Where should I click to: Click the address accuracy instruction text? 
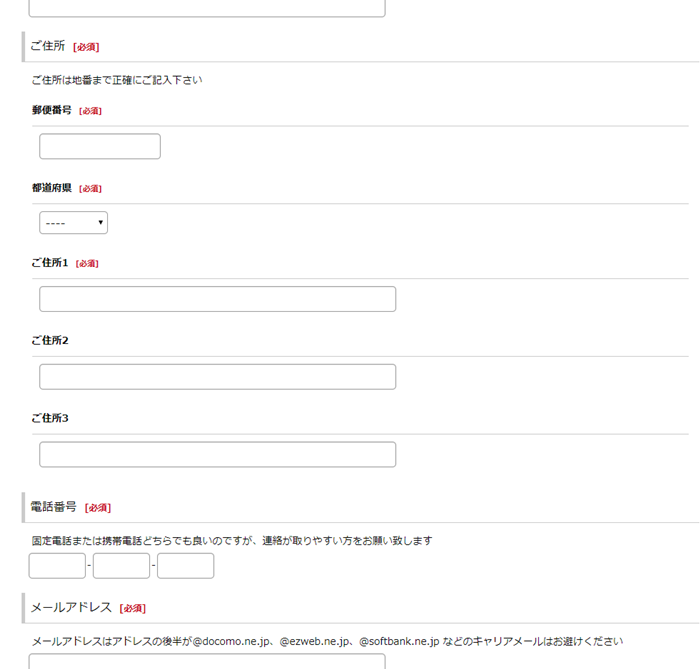[117, 80]
